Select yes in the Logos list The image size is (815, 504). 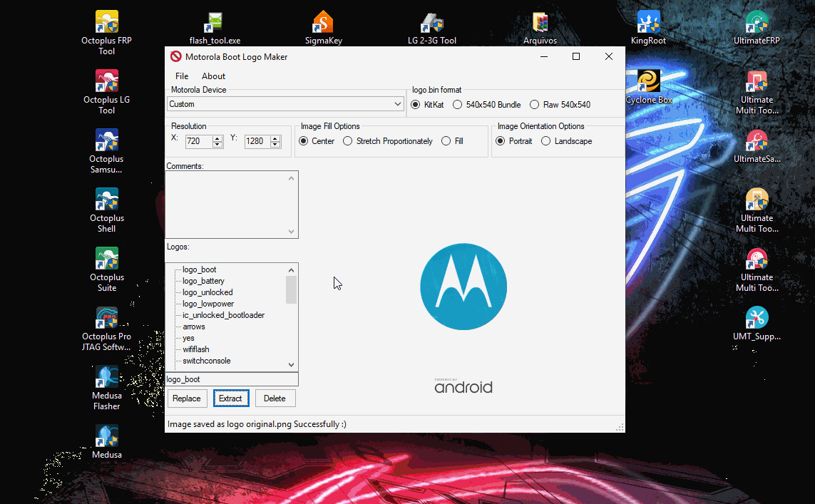click(x=188, y=338)
